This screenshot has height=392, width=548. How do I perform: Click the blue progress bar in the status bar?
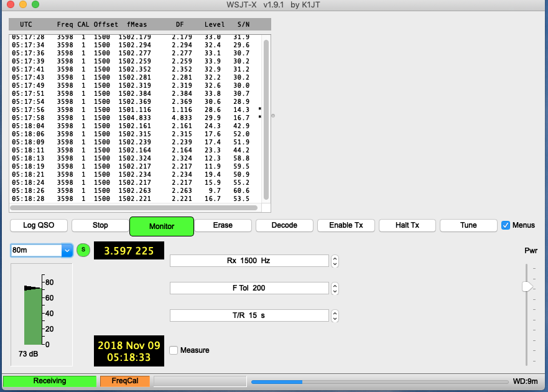pyautogui.click(x=379, y=382)
